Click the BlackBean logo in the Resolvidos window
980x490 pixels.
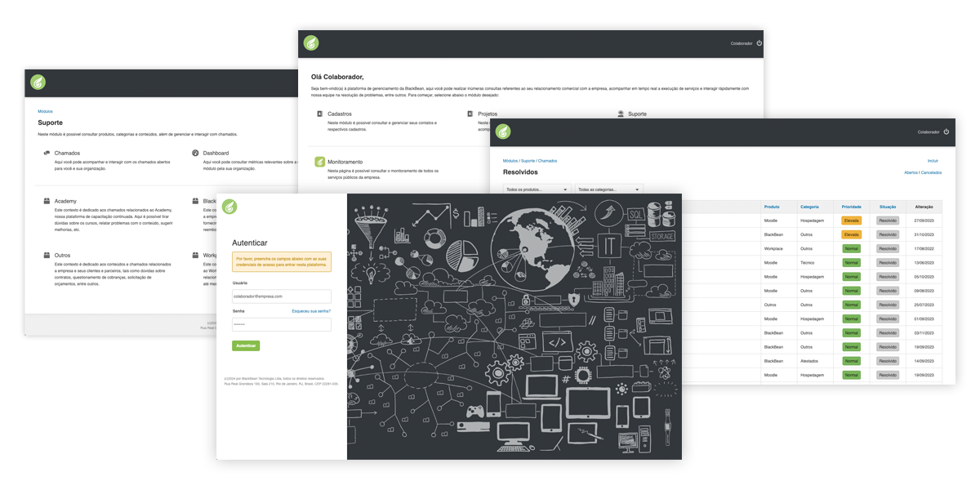point(503,131)
